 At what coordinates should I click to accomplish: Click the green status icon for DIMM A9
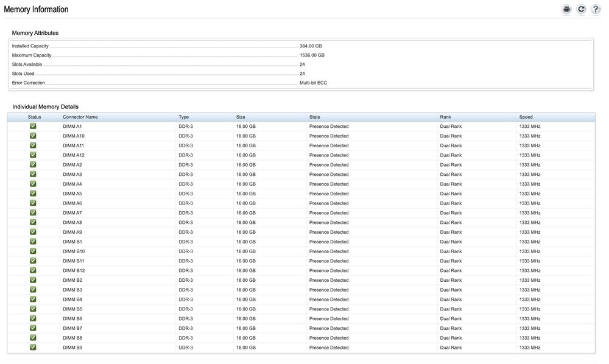pos(33,232)
